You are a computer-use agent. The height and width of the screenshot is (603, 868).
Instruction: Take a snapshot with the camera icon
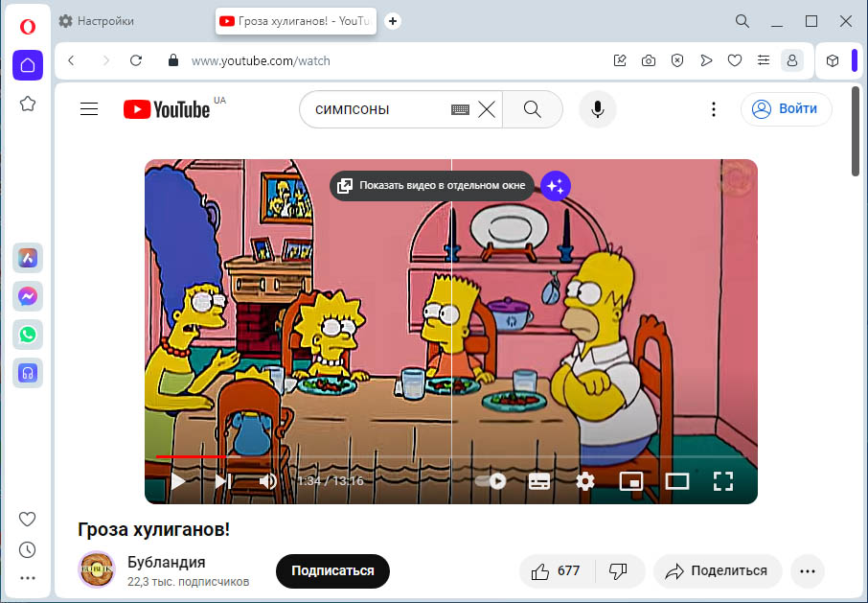pos(649,60)
